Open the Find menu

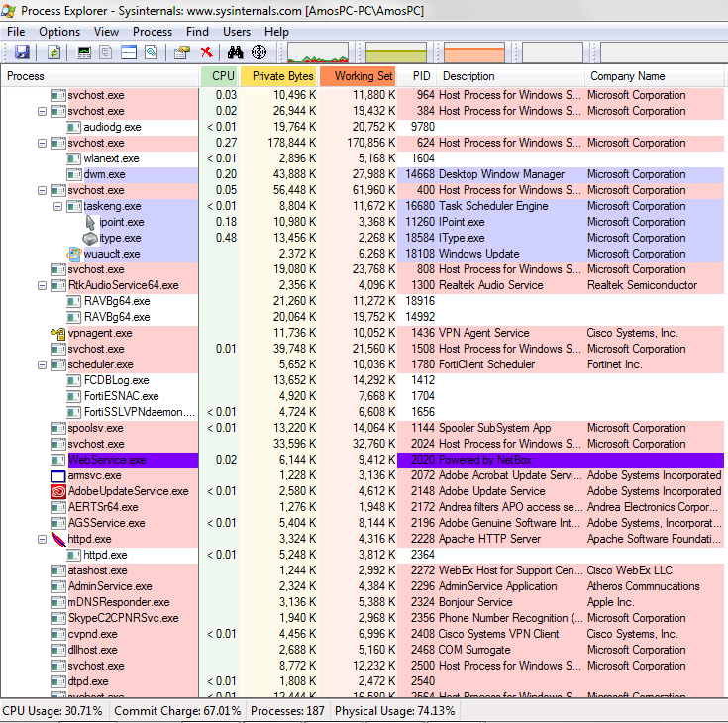tap(197, 32)
